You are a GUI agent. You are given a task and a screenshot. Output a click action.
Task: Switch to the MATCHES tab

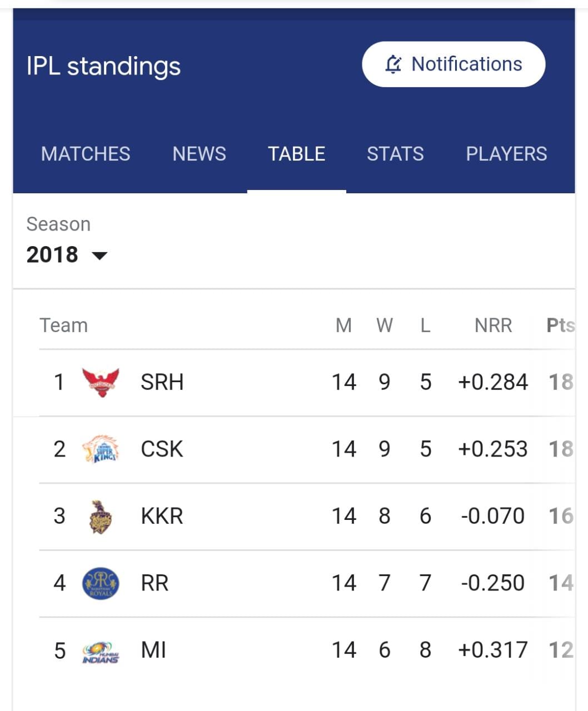pos(86,154)
